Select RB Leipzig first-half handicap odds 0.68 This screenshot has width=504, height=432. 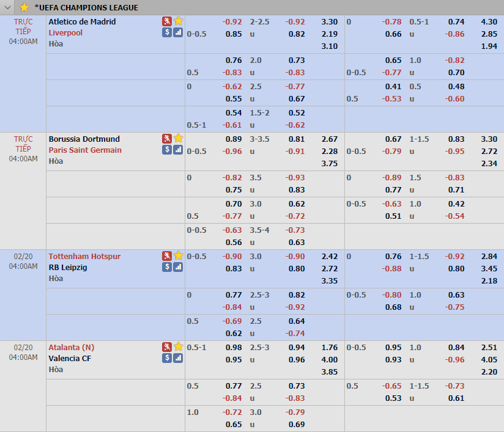click(x=393, y=307)
